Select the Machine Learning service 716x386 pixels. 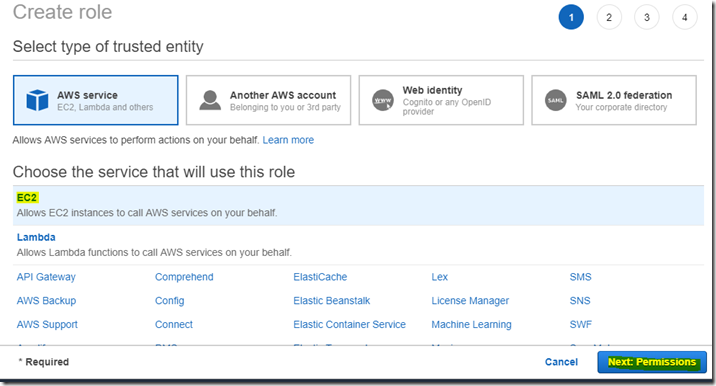click(471, 325)
